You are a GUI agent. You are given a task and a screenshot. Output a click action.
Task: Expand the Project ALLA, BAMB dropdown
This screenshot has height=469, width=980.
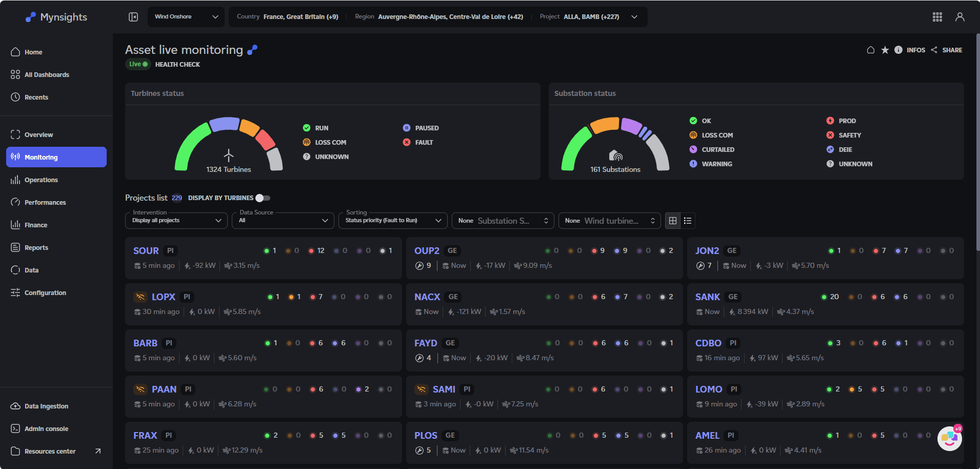click(x=634, y=16)
